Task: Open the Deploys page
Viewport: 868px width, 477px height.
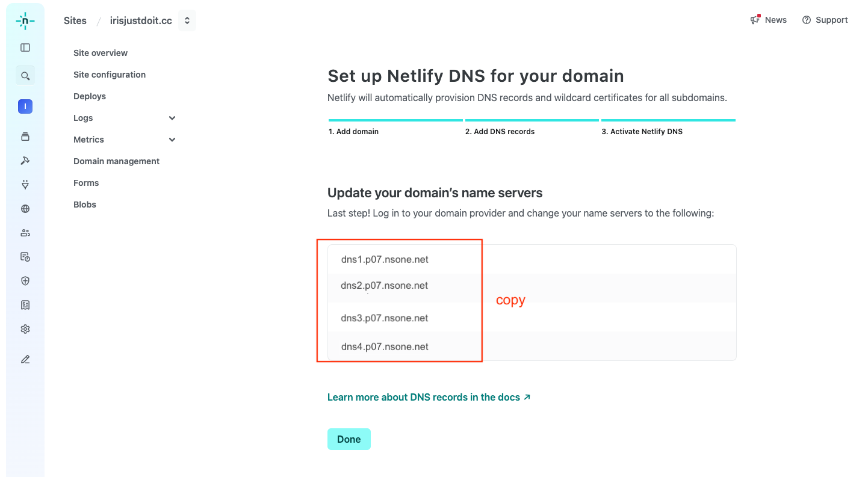Action: click(90, 96)
